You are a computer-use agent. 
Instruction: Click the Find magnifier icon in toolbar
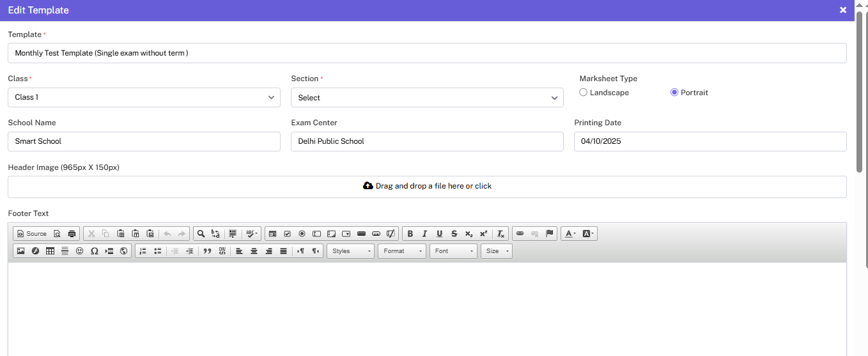(x=201, y=234)
